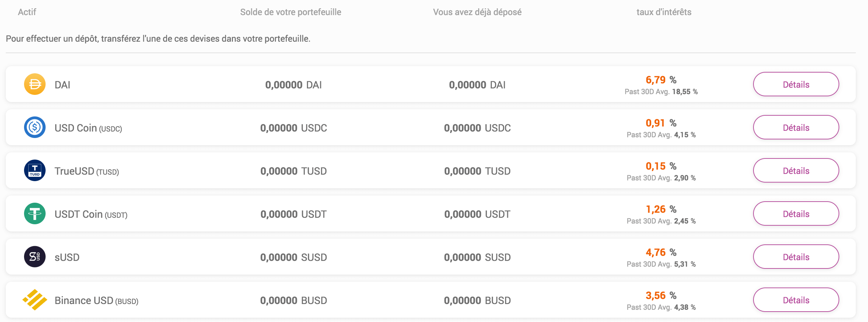Select the DAI 6,79 % interest rate
Screen dimensions: 868x322
tap(661, 80)
